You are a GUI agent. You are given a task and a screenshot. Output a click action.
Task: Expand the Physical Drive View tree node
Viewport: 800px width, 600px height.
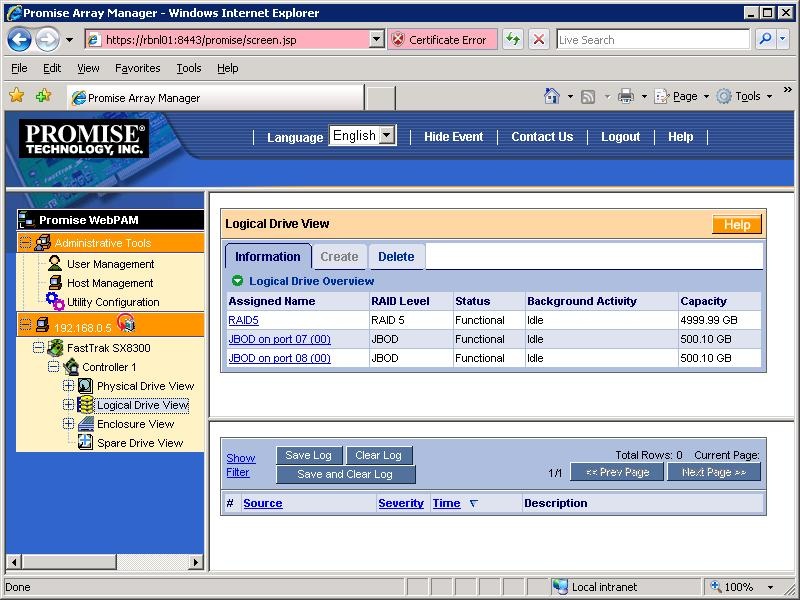(x=68, y=386)
